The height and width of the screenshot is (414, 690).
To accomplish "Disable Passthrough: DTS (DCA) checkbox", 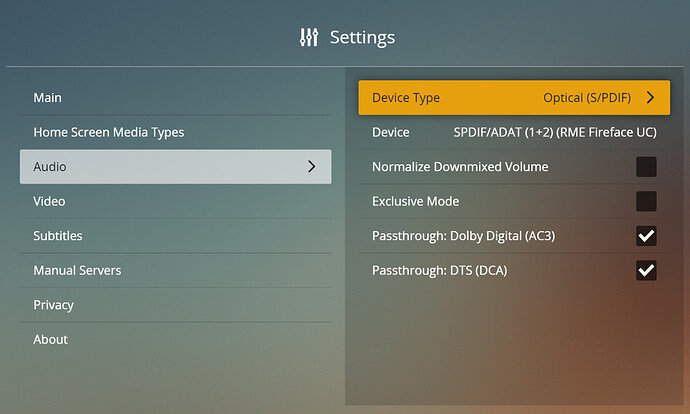I will coord(646,270).
